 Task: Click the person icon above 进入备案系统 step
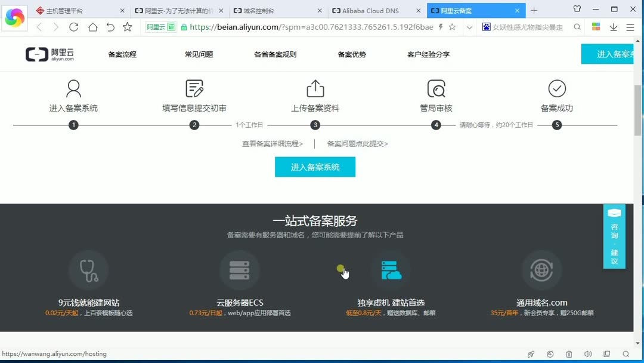point(73,88)
